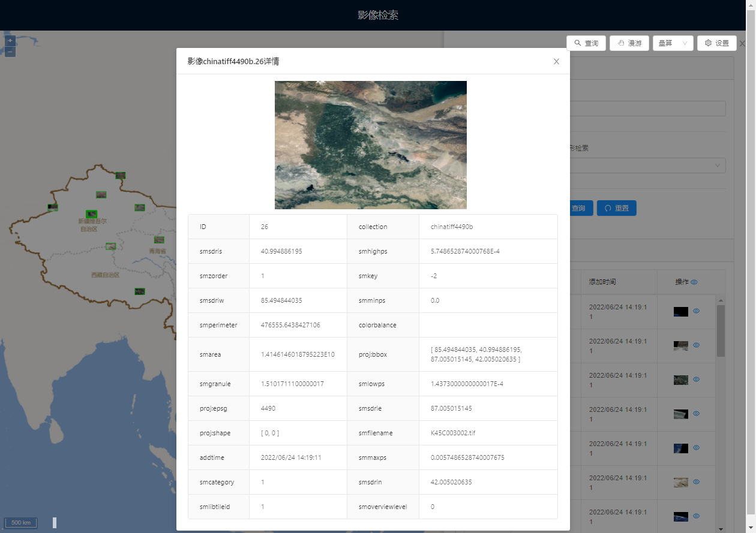Image resolution: width=756 pixels, height=533 pixels.
Task: Toggle the eye icon in the 操作 column header
Action: [x=694, y=282]
